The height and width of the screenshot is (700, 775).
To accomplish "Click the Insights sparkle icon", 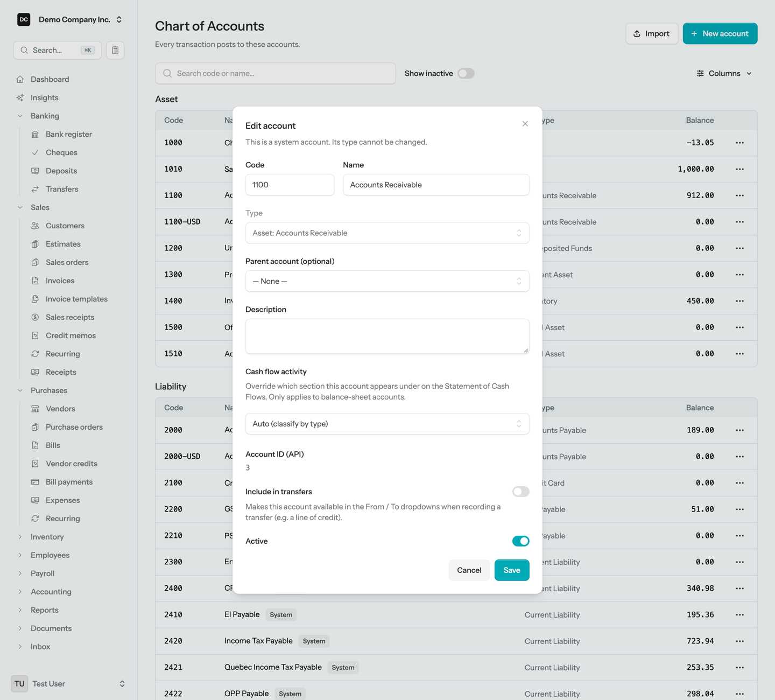I will (20, 97).
